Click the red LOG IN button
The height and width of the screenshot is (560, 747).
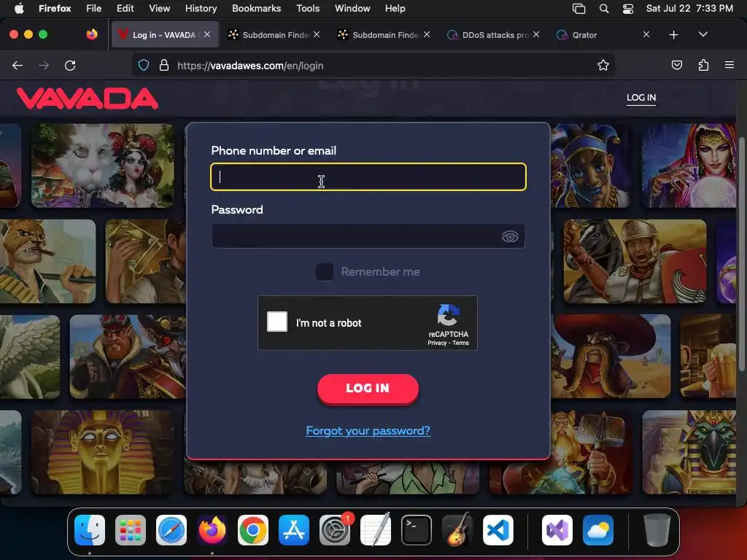(368, 389)
